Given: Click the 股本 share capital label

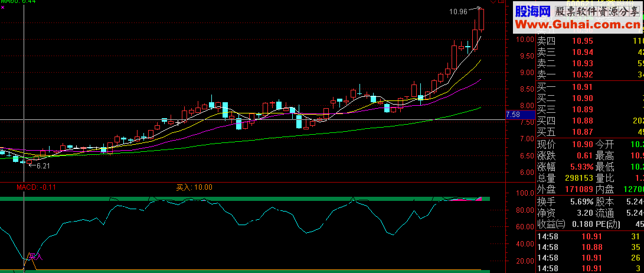Looking at the screenshot, I should pos(604,202).
